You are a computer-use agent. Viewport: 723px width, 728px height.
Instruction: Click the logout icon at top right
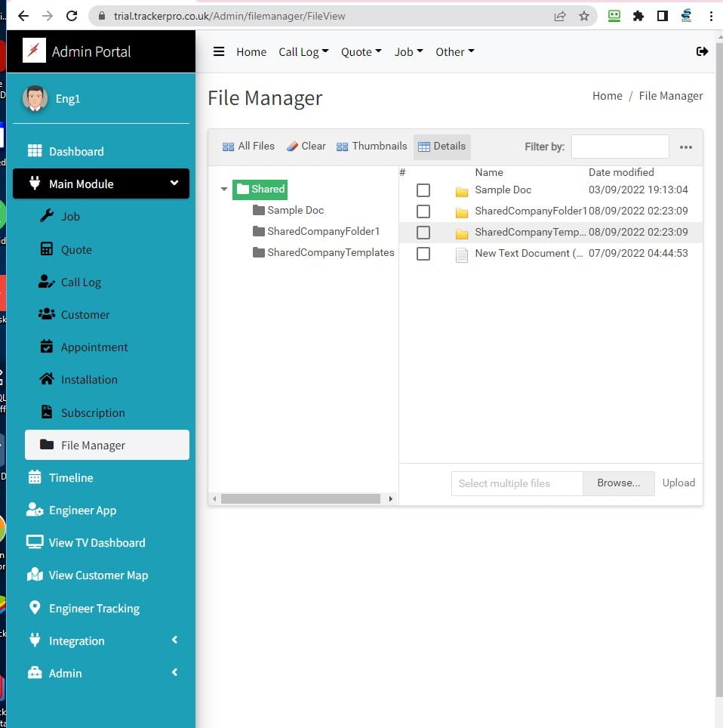702,51
